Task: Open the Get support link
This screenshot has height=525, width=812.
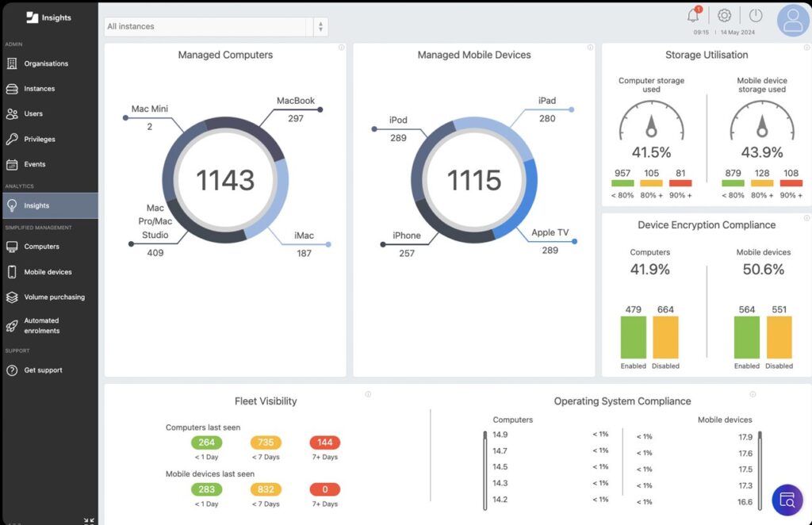Action: [x=43, y=370]
